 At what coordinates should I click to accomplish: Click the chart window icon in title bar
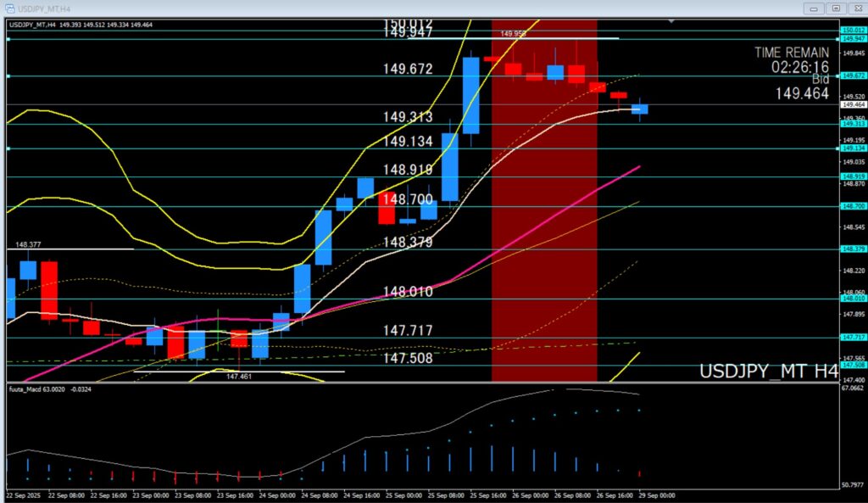point(9,8)
